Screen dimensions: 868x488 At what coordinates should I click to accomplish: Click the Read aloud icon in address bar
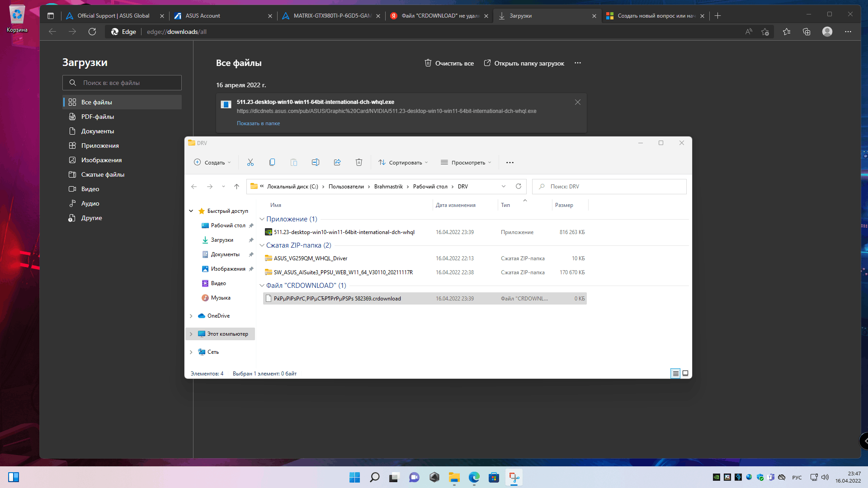click(749, 32)
